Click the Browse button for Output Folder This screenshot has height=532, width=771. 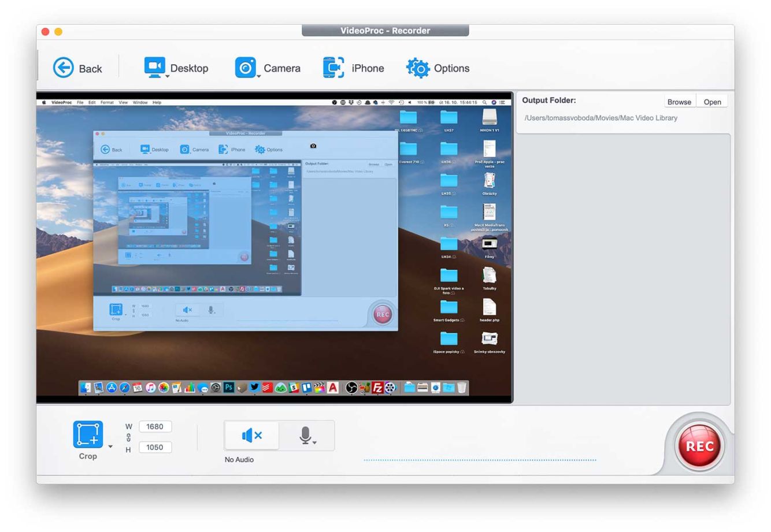679,102
